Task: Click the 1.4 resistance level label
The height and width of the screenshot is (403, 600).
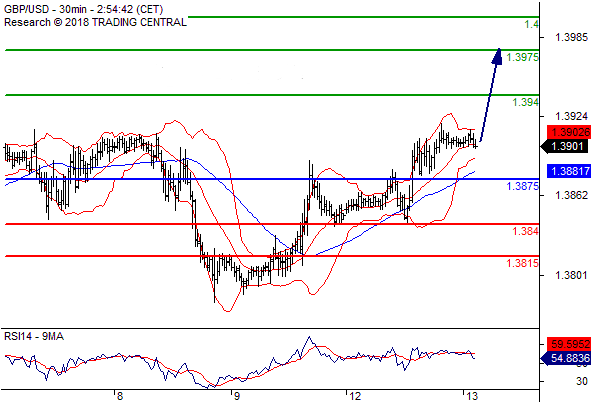Action: (x=532, y=24)
